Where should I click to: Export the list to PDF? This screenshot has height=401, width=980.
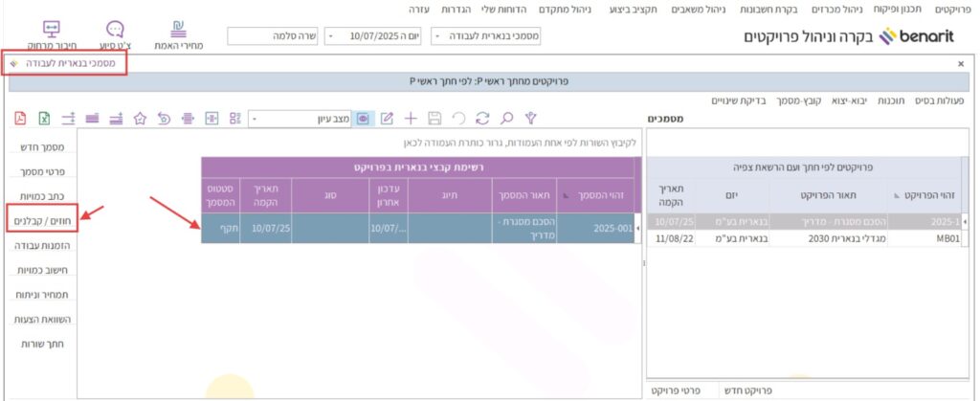pyautogui.click(x=21, y=119)
